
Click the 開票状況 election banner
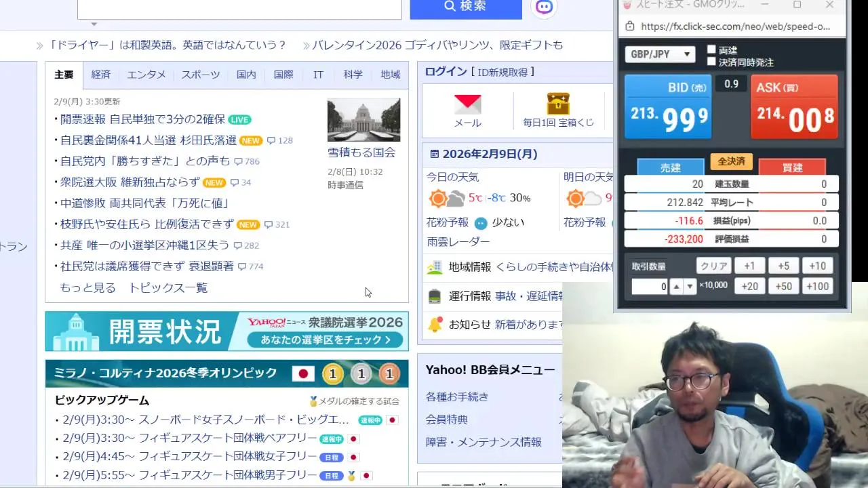(x=227, y=331)
